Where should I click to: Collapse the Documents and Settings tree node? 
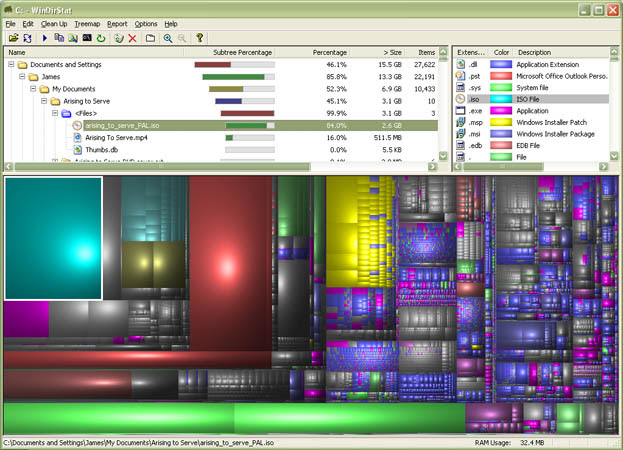pyautogui.click(x=11, y=64)
